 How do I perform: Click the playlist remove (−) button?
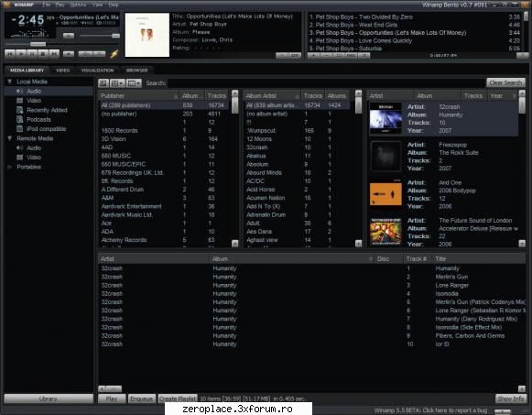tap(326, 55)
